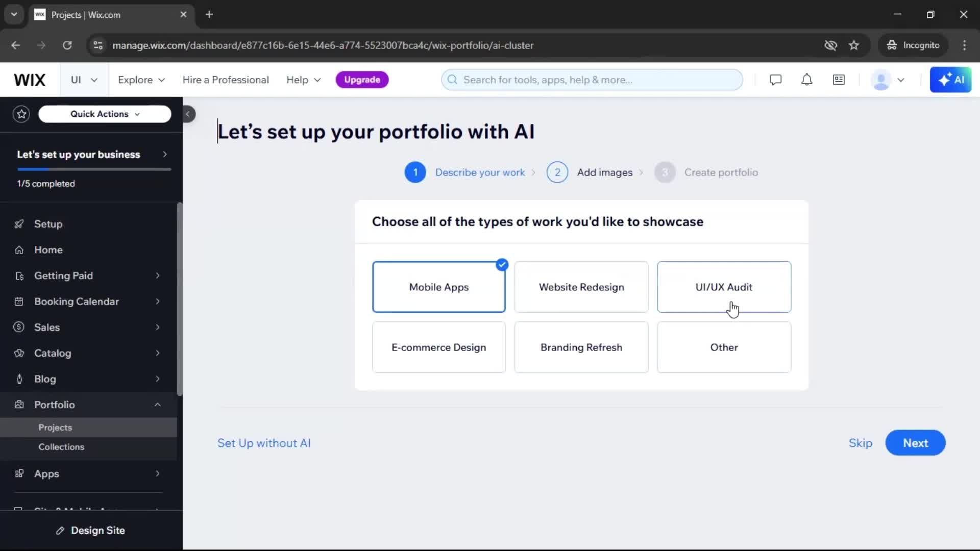This screenshot has width=980, height=551.
Task: Skip this step
Action: click(861, 443)
